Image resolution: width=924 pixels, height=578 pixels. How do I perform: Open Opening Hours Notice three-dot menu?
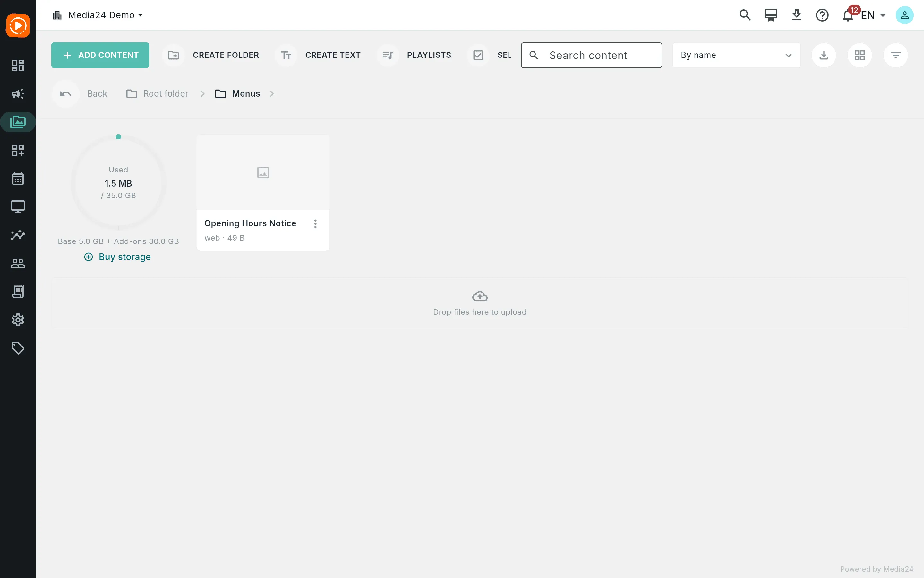click(x=315, y=223)
